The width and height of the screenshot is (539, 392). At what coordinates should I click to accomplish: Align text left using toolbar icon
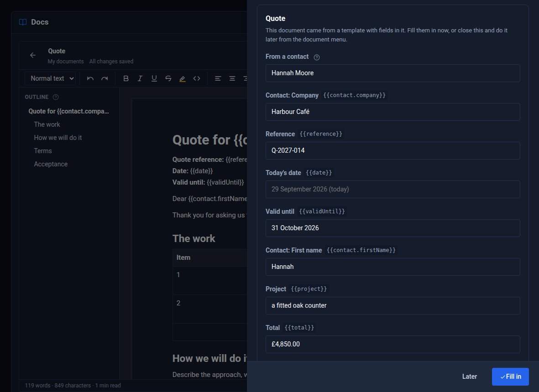click(218, 78)
